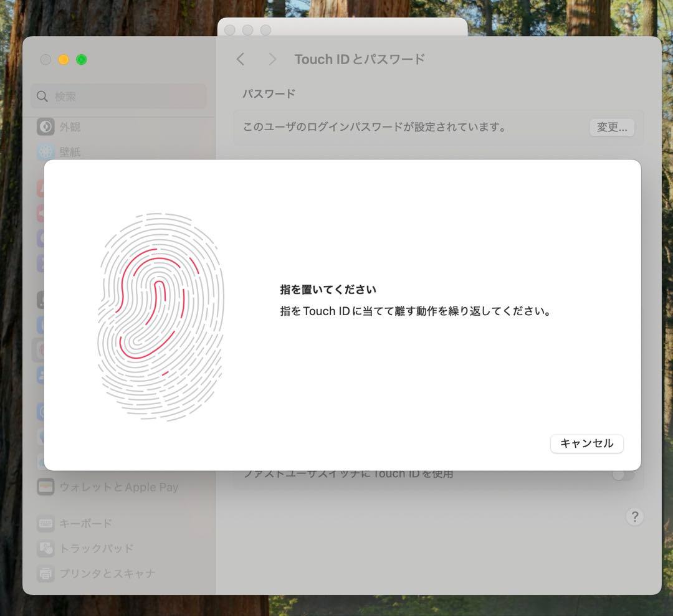Click 変更... to change the login password

click(x=611, y=127)
